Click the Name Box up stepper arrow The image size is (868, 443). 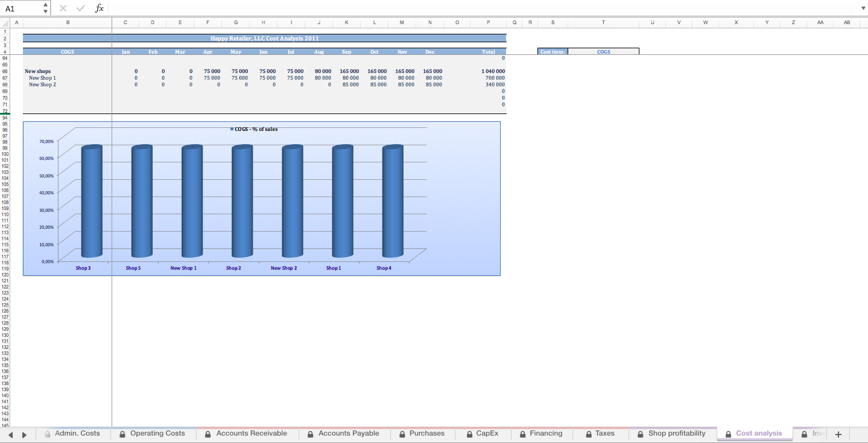45,5
